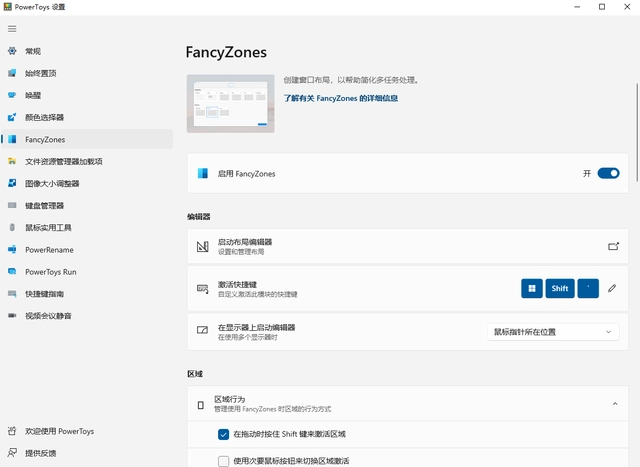Click the 视频会议静音 camera icon
Viewport: 640px width, 467px height.
coord(12,316)
